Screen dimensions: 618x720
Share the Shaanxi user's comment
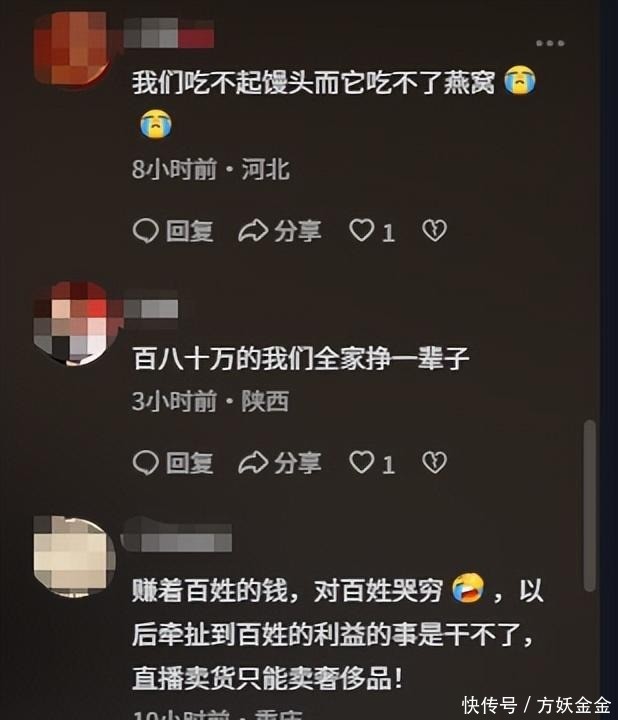(280, 462)
